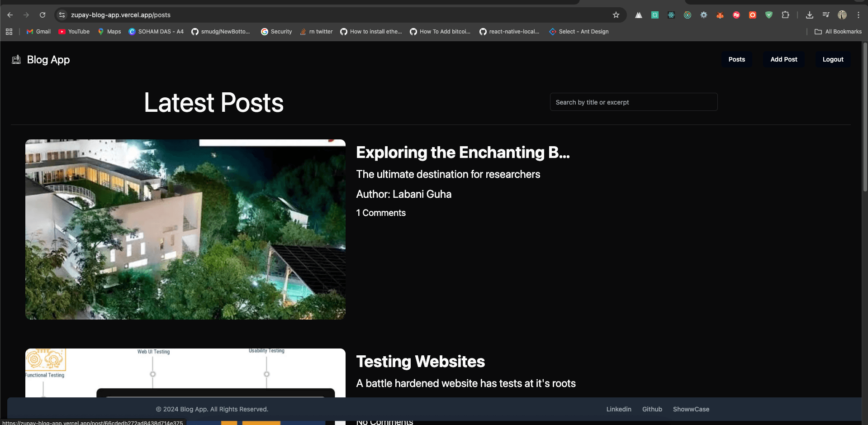The width and height of the screenshot is (868, 425).
Task: Open How to install ethe... bookmark
Action: point(371,32)
